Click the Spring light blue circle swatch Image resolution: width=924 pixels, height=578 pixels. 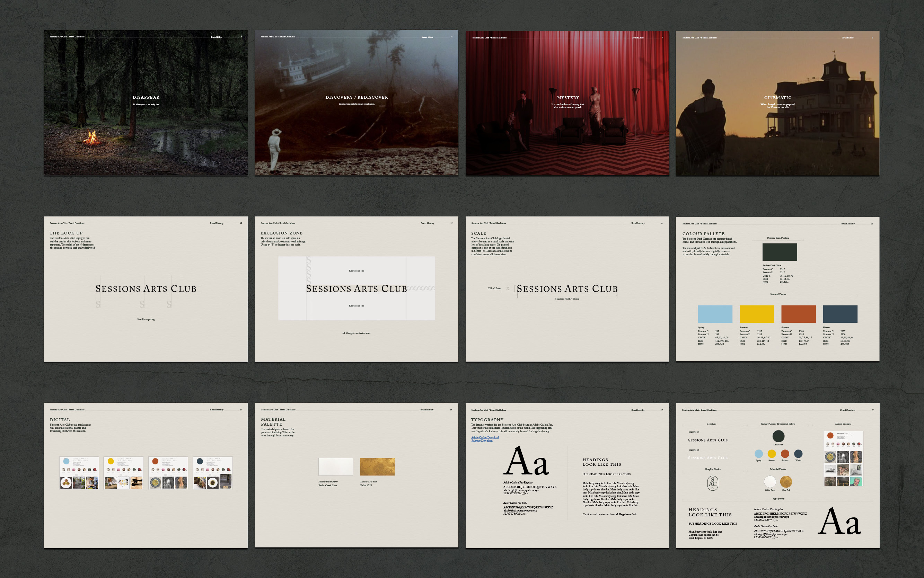coord(759,454)
